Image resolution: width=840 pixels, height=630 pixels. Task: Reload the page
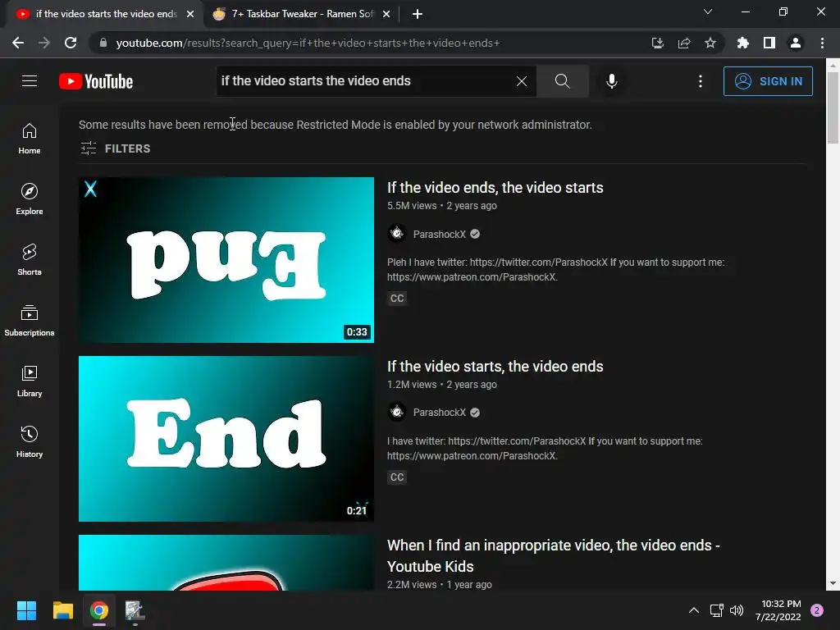[71, 43]
